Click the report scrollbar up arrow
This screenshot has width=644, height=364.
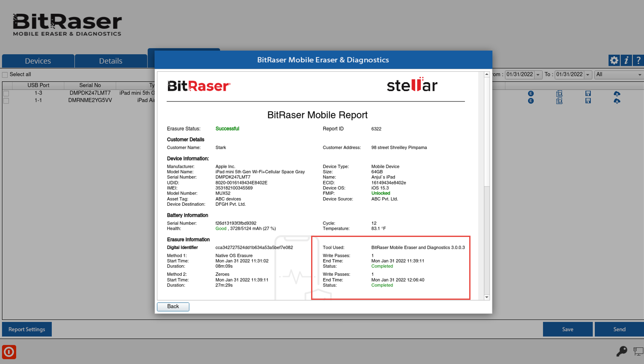(x=487, y=74)
